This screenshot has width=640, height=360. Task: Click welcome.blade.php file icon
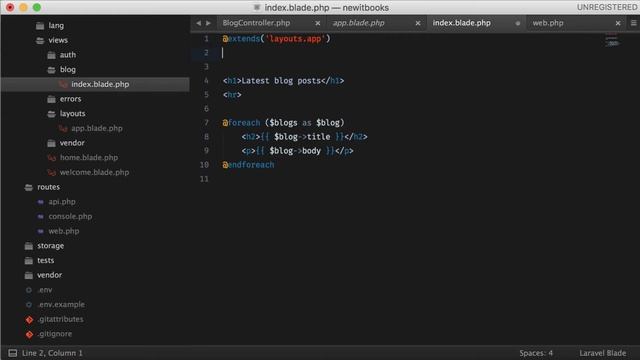tap(51, 172)
